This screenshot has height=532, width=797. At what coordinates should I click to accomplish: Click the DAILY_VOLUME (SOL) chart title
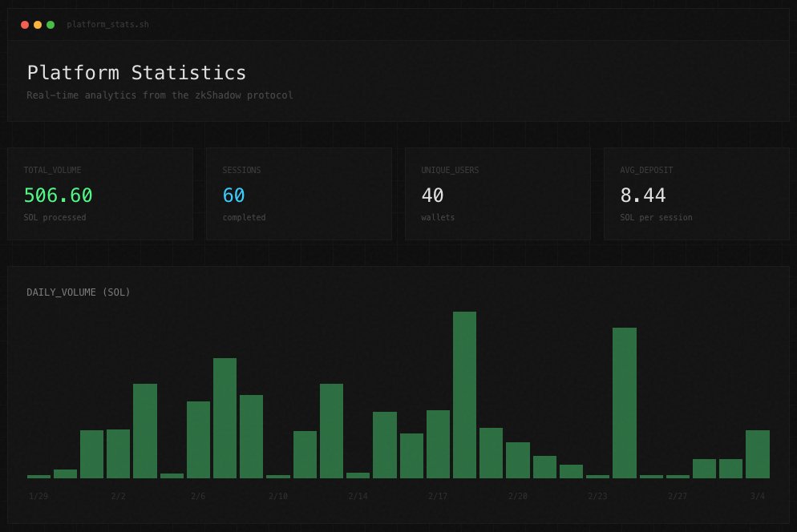(79, 292)
